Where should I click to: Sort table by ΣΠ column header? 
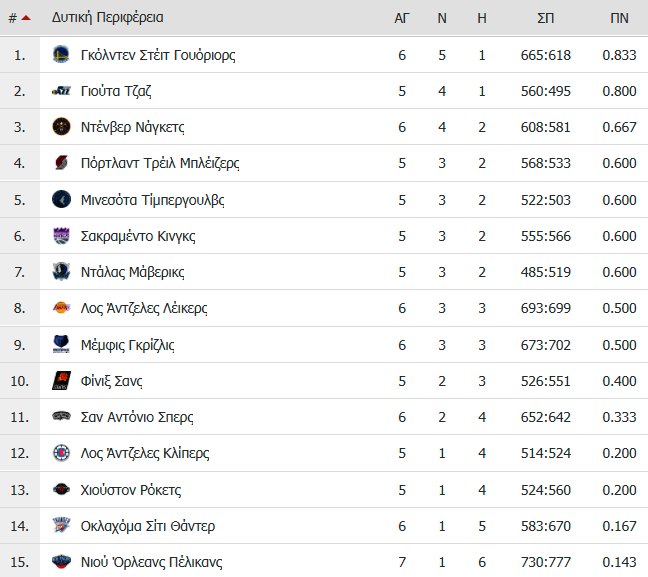pos(546,18)
